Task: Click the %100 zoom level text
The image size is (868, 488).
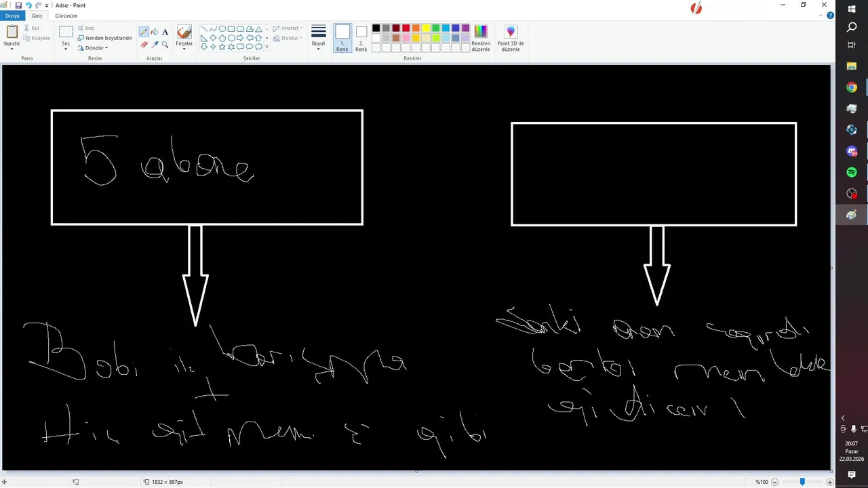Action: pos(762,482)
